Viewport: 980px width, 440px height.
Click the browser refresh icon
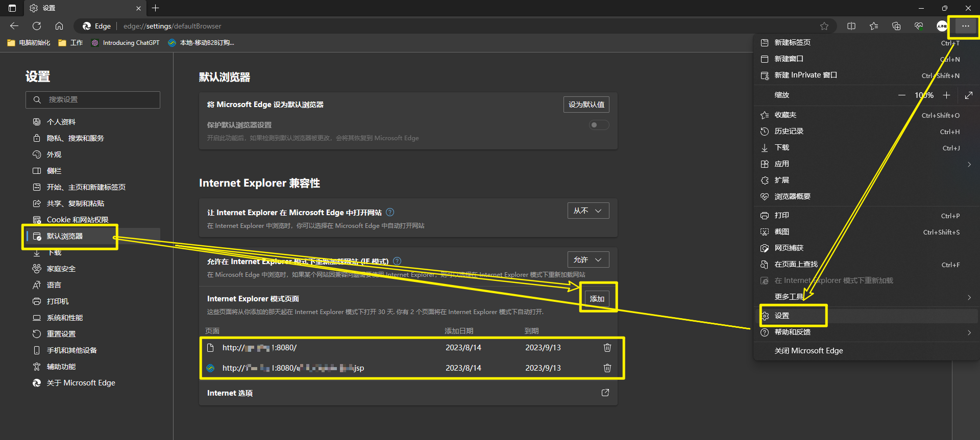(37, 26)
